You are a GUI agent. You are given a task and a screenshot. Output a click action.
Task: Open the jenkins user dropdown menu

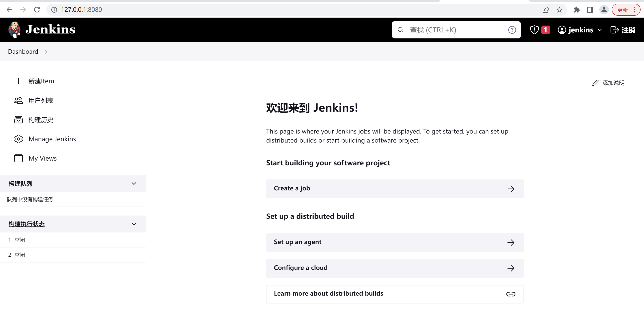point(600,30)
